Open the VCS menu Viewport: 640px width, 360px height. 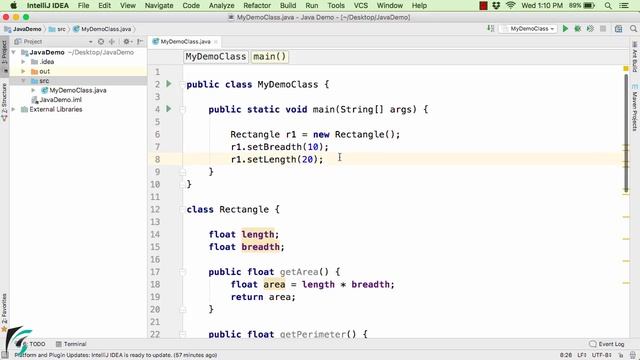tap(360, 6)
